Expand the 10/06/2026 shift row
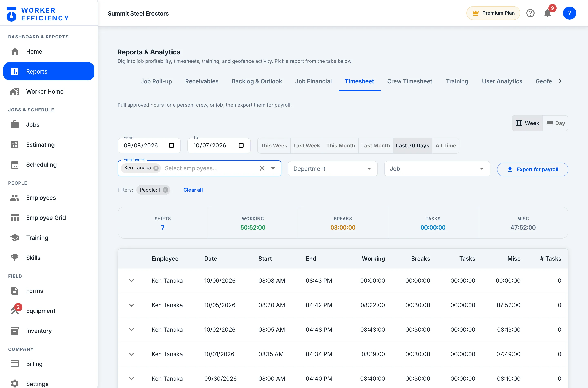 pos(131,281)
